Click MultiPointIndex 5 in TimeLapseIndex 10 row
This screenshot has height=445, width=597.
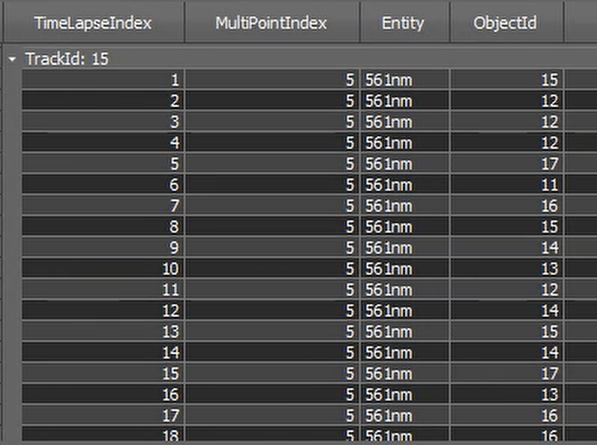point(272,268)
